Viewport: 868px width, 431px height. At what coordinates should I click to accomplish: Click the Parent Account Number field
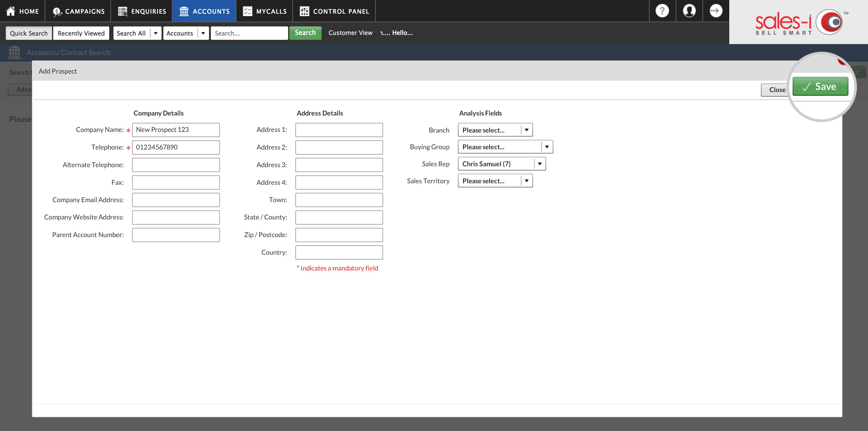click(x=176, y=235)
